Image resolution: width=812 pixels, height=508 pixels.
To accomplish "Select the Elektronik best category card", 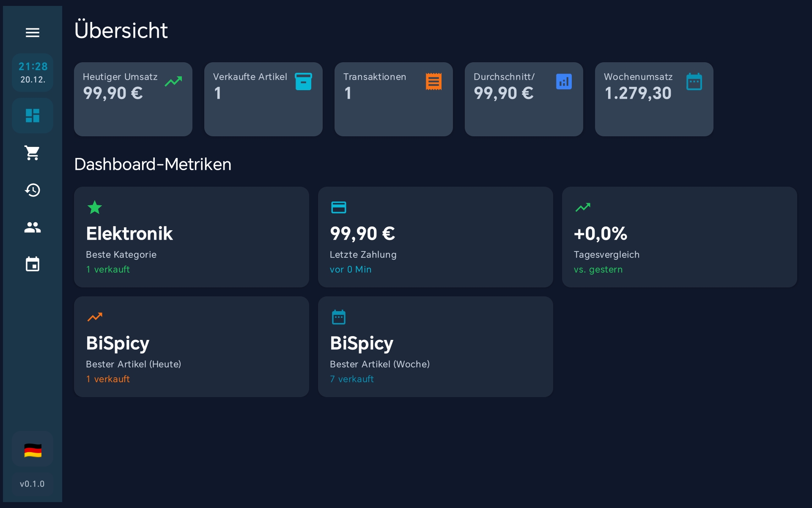I will 191,237.
